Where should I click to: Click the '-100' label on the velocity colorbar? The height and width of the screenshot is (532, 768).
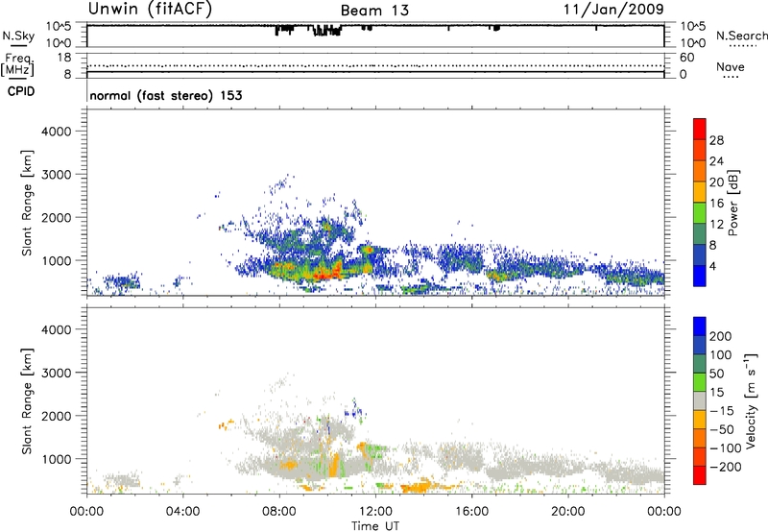tap(726, 448)
